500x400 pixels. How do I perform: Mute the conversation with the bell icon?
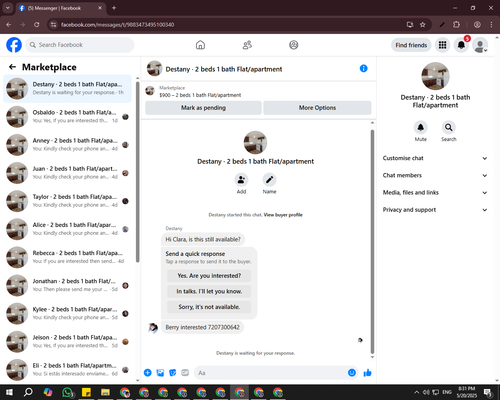pyautogui.click(x=421, y=127)
